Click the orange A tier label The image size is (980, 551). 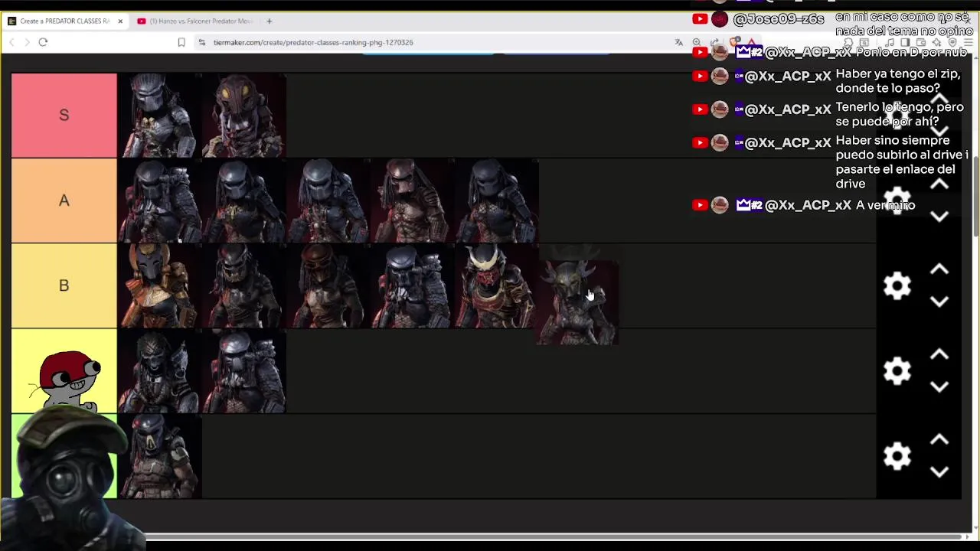point(64,201)
